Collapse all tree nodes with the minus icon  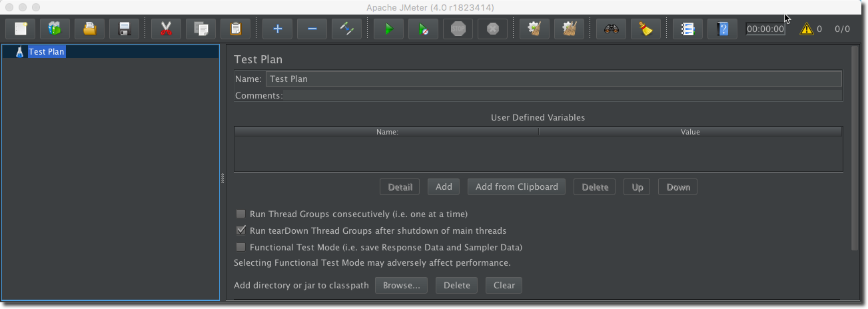(312, 29)
